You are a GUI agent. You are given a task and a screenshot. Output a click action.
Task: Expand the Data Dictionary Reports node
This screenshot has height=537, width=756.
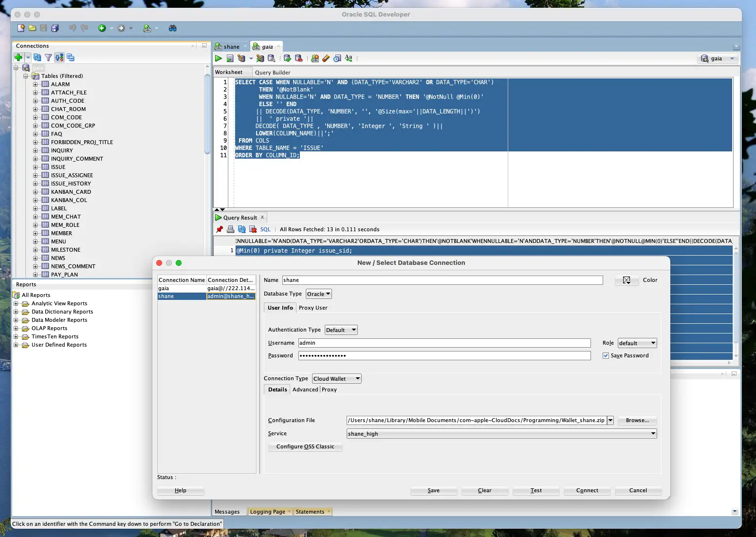(x=16, y=312)
